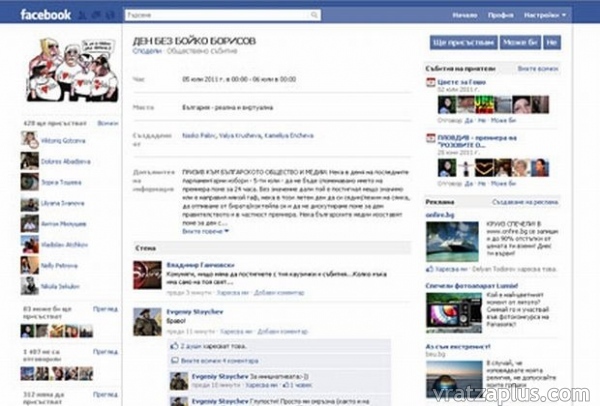The image size is (600, 406).
Task: Click Владимир Ганчовски's post avatar
Action: pyautogui.click(x=147, y=275)
